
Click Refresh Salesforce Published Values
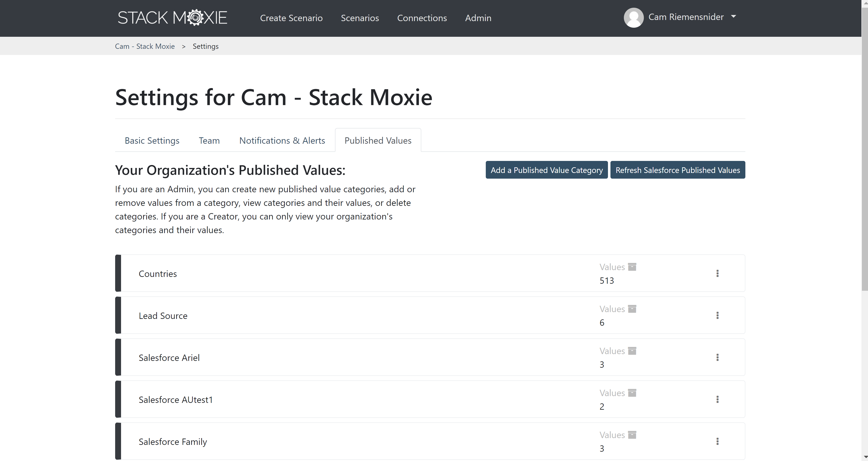(x=678, y=170)
